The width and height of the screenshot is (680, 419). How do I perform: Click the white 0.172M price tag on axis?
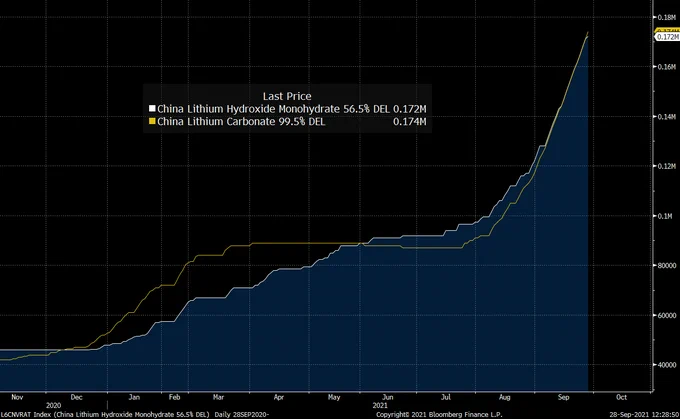click(x=667, y=37)
